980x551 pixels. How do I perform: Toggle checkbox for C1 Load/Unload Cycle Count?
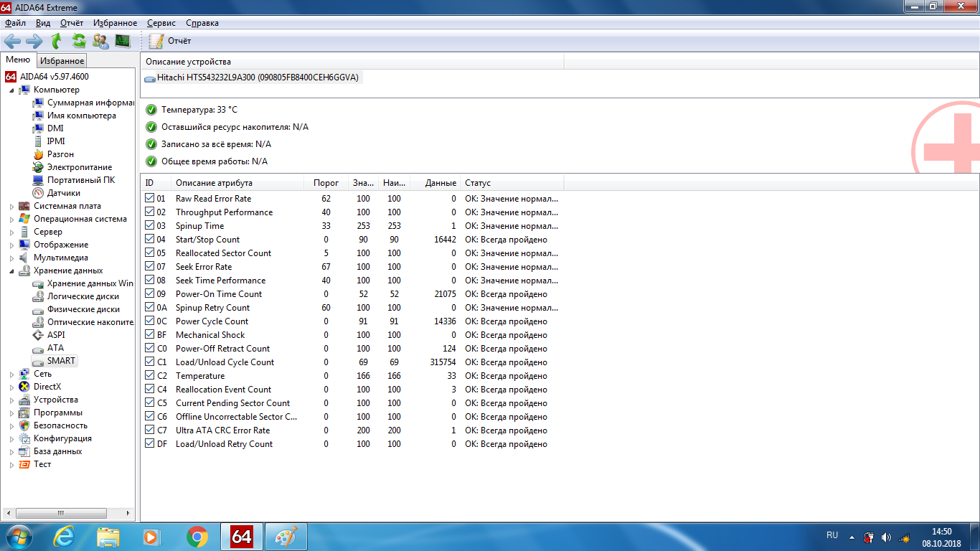[149, 362]
